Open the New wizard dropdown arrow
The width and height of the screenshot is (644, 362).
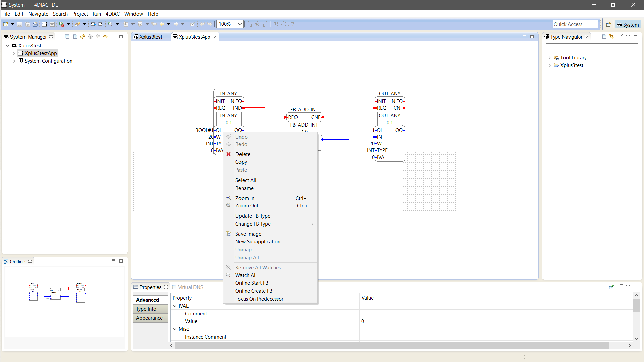coord(12,24)
